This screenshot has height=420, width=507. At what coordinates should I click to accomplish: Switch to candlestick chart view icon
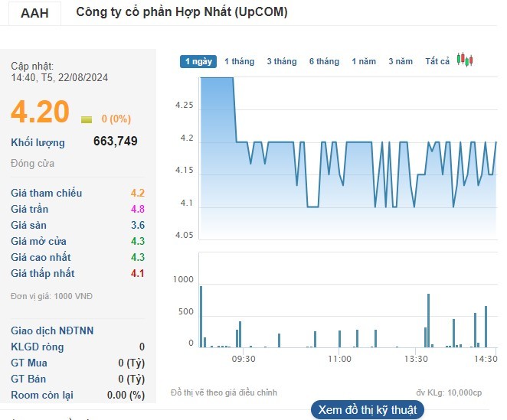465,60
